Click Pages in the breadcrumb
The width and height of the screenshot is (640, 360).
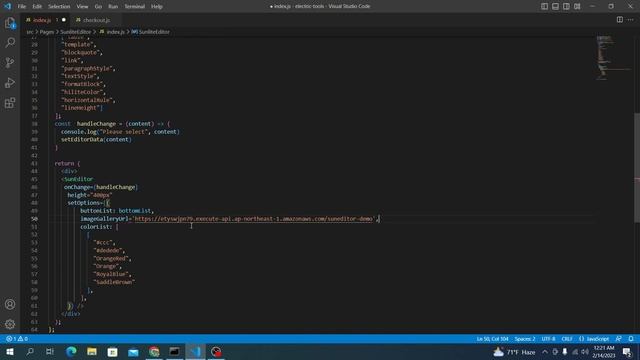47,32
